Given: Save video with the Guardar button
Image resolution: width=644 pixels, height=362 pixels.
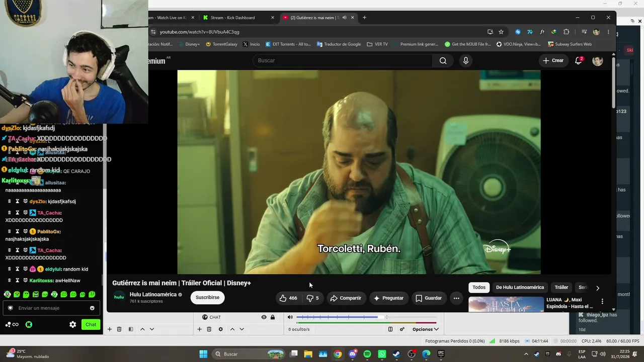Looking at the screenshot, I should pos(429,298).
